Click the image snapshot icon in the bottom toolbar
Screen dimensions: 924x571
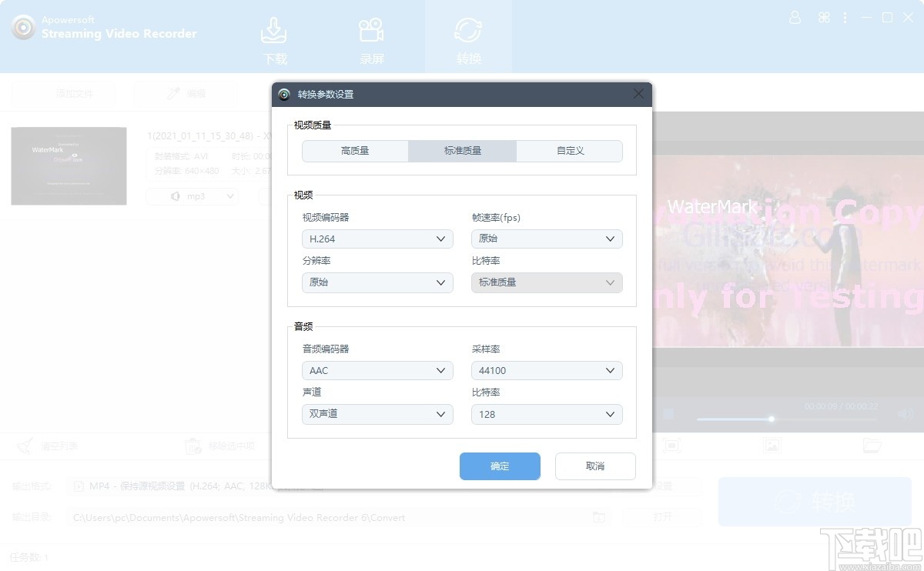coord(772,446)
